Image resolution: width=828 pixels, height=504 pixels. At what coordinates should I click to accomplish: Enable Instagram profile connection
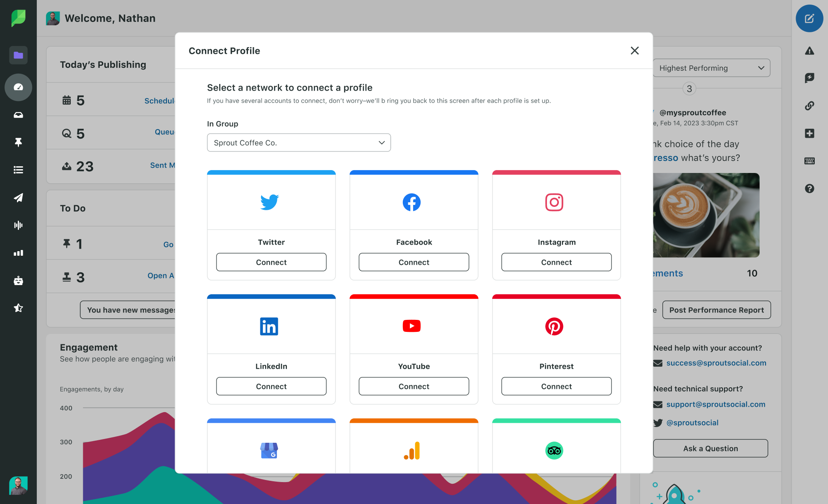point(556,262)
